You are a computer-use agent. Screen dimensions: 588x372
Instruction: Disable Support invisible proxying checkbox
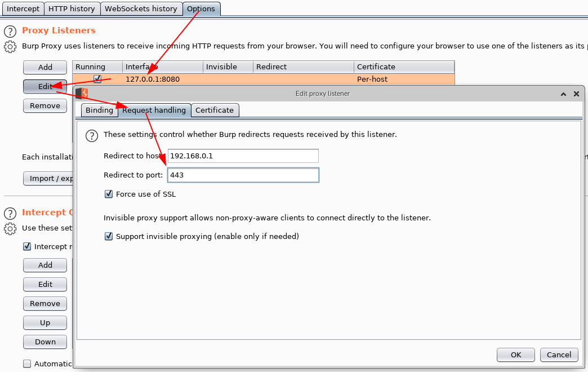pyautogui.click(x=109, y=237)
